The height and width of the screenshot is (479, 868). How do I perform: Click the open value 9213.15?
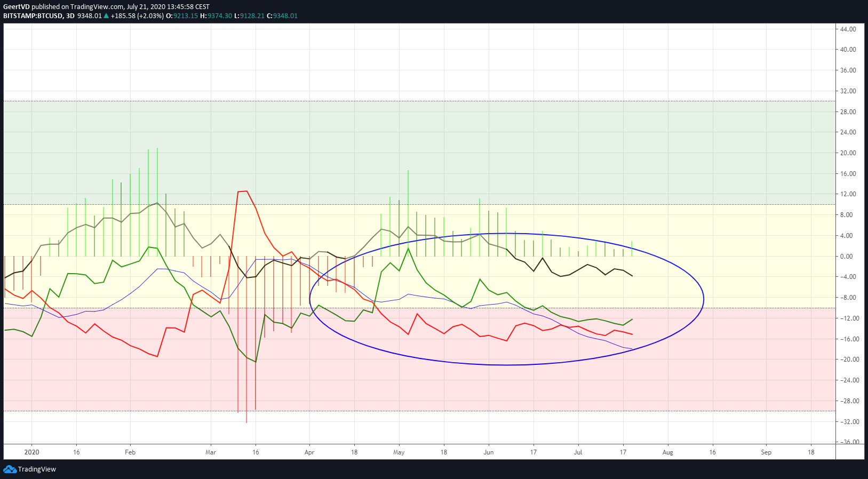click(x=186, y=16)
